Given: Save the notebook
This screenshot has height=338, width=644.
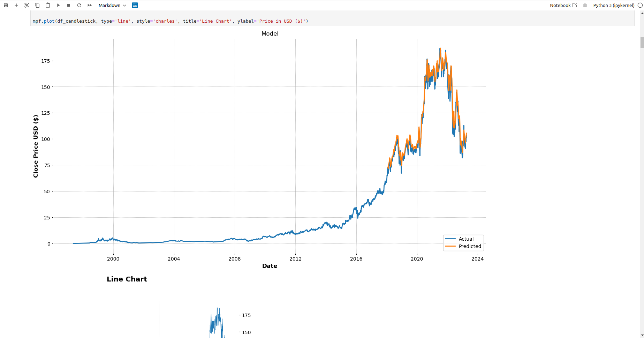Looking at the screenshot, I should [x=6, y=5].
